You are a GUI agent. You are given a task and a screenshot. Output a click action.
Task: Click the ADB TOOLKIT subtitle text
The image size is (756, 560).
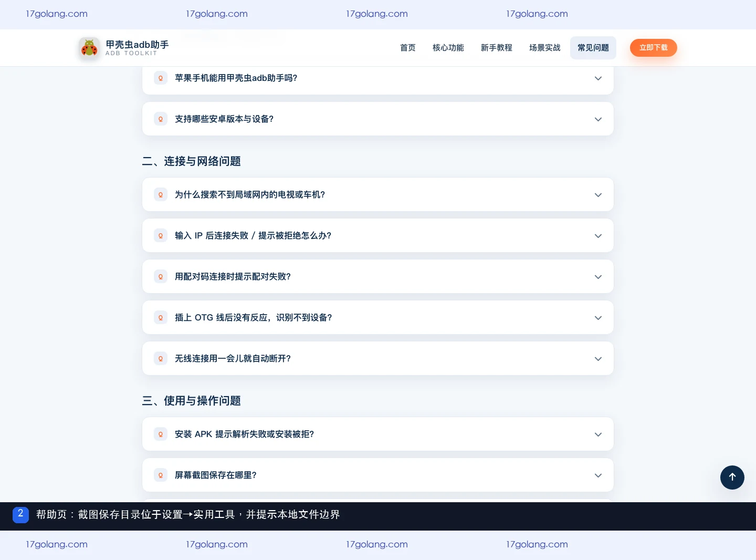point(131,54)
